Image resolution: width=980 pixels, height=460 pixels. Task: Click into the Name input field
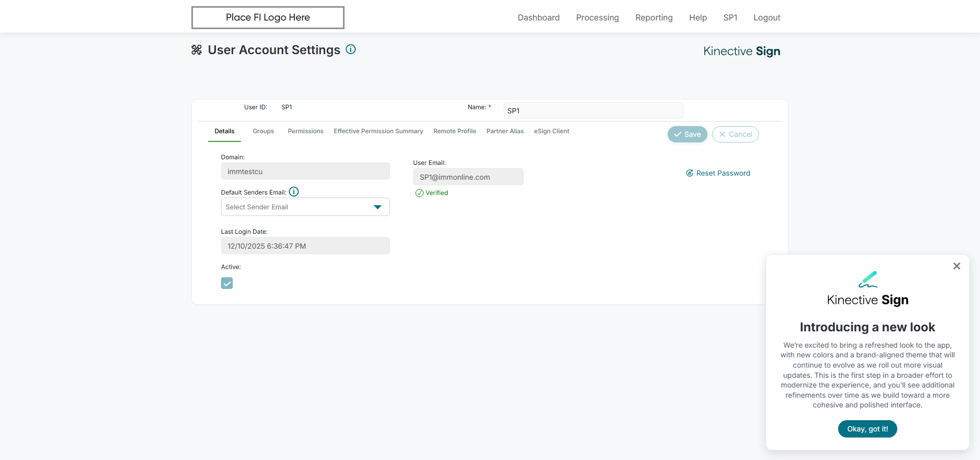click(x=593, y=110)
